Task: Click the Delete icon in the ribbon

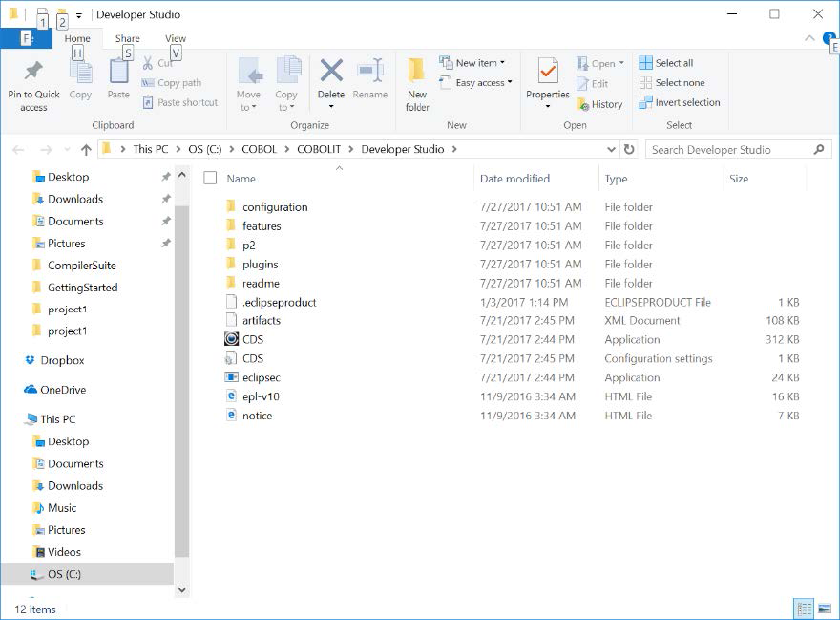Action: pos(331,73)
